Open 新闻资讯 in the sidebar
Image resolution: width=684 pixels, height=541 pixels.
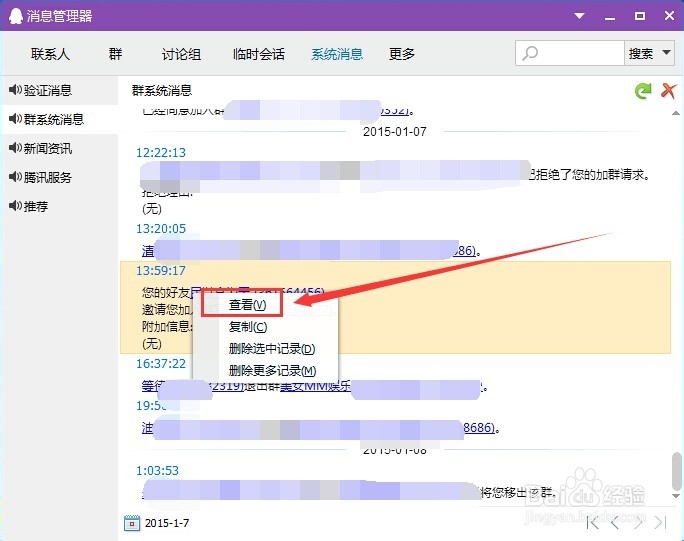(x=59, y=148)
